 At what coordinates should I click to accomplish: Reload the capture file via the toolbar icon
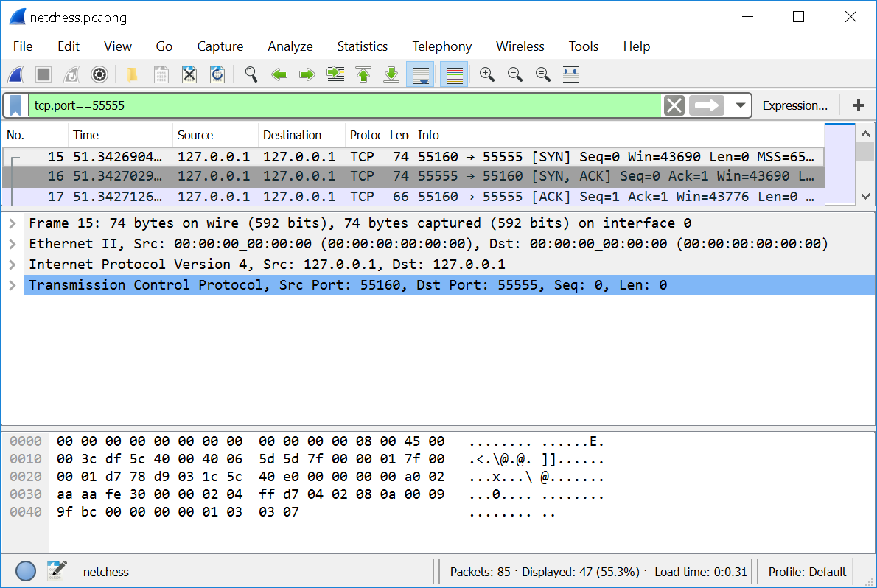click(217, 74)
